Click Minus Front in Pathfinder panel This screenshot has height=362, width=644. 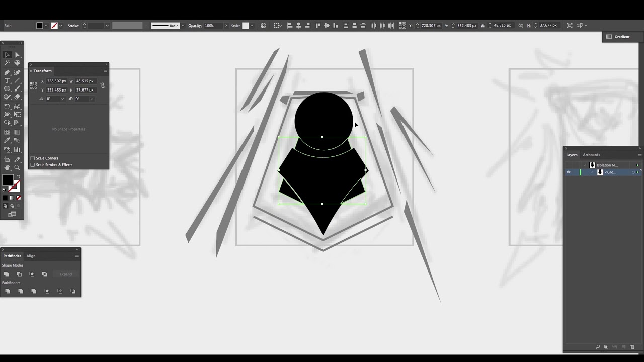tap(19, 274)
